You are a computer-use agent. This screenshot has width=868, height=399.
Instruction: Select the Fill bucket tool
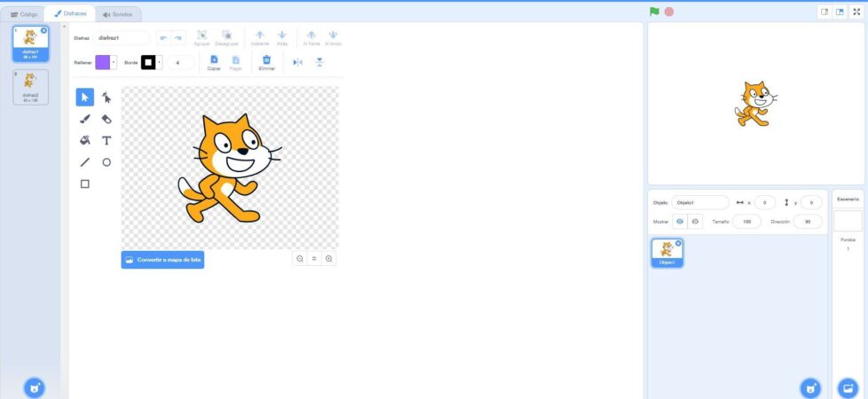pos(84,141)
